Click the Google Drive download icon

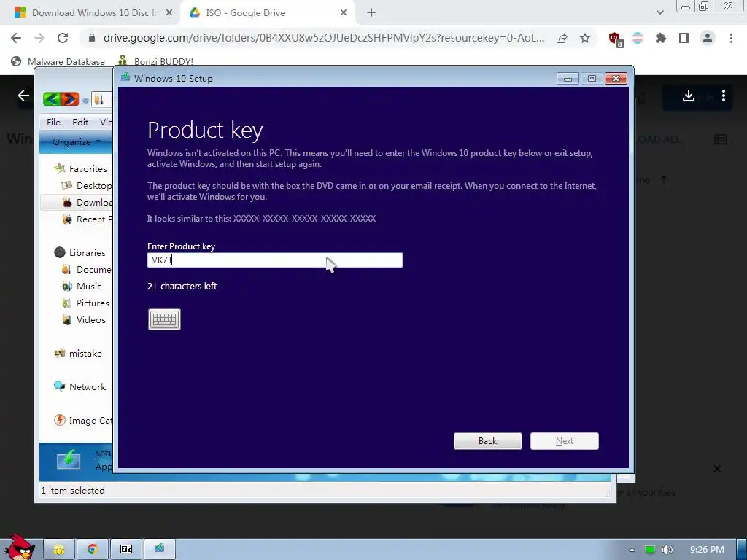coord(689,96)
